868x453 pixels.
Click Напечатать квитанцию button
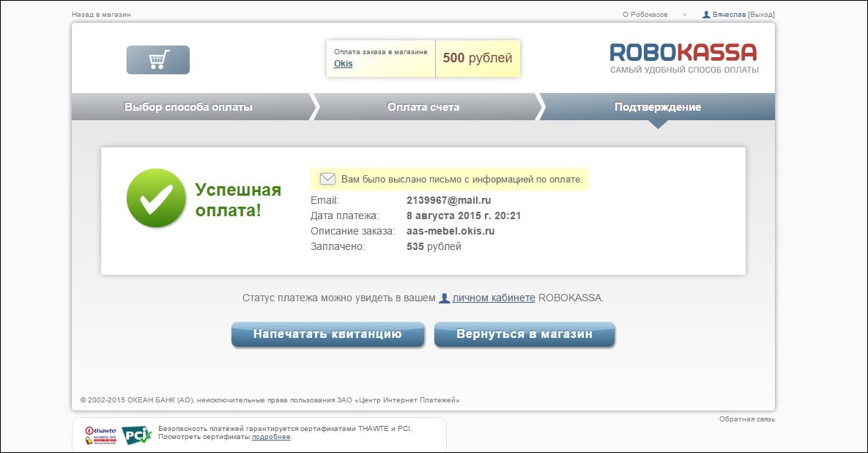tap(327, 334)
